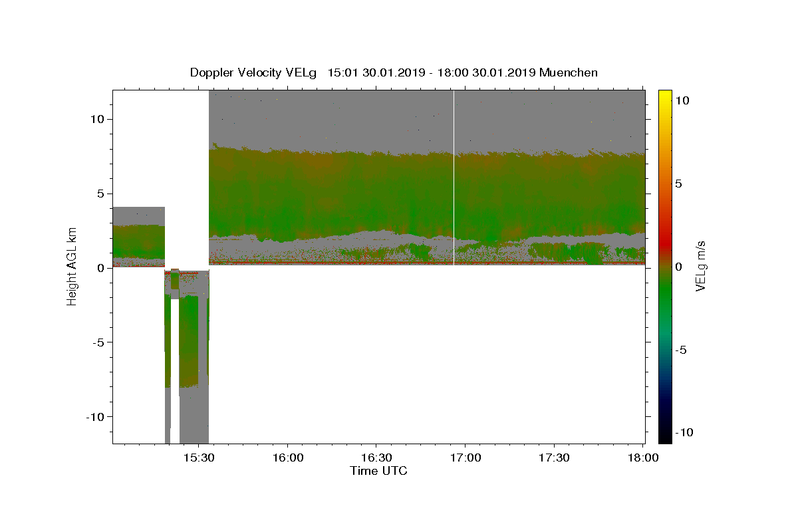The image size is (798, 532).
Task: Click the 'VELg m/s' colorbar label
Action: pyautogui.click(x=700, y=267)
